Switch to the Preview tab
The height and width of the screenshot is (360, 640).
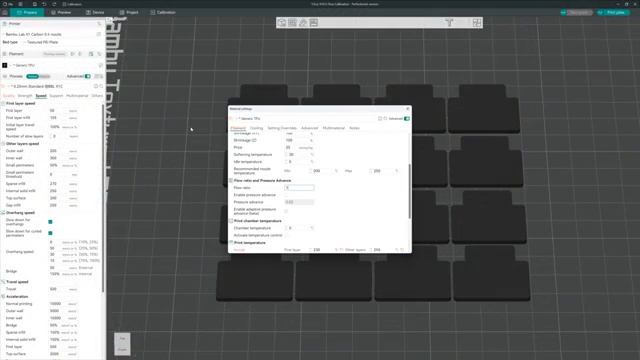click(x=61, y=13)
